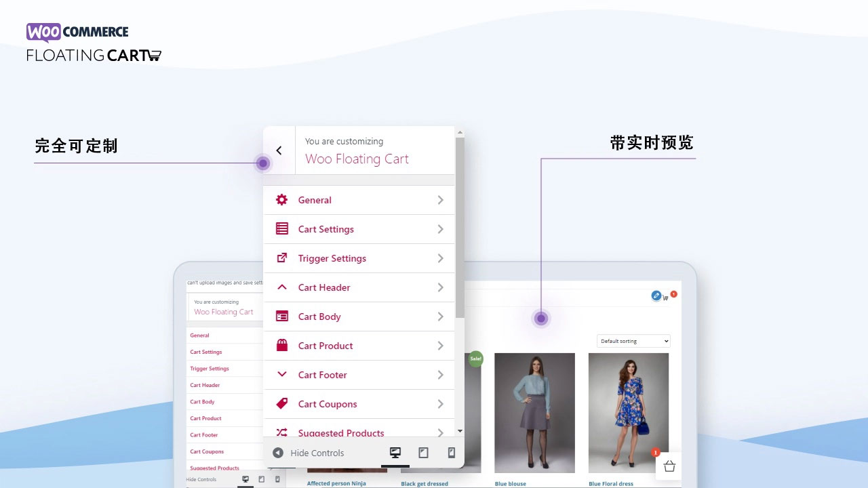Click the Cart Coupons tag icon
The height and width of the screenshot is (488, 868).
(282, 404)
